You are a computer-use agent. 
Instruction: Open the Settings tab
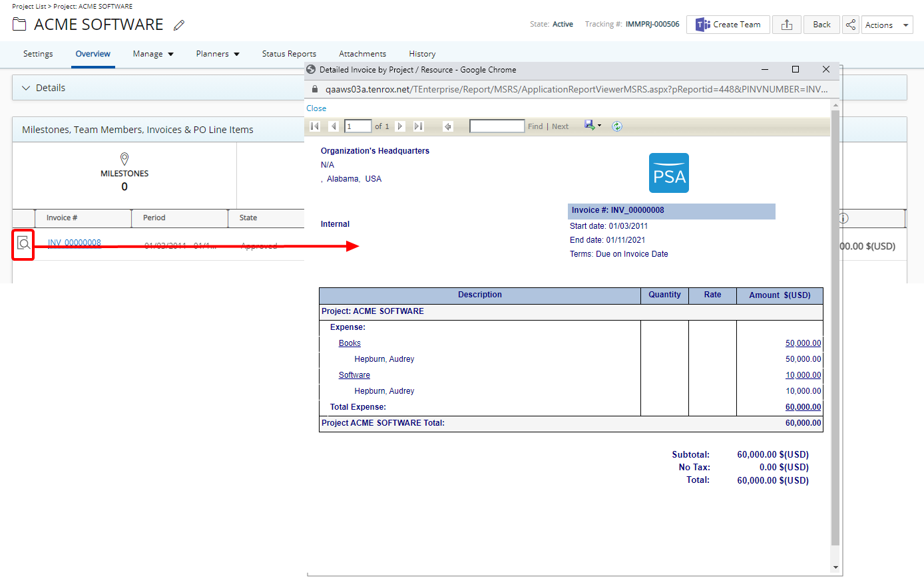[38, 54]
